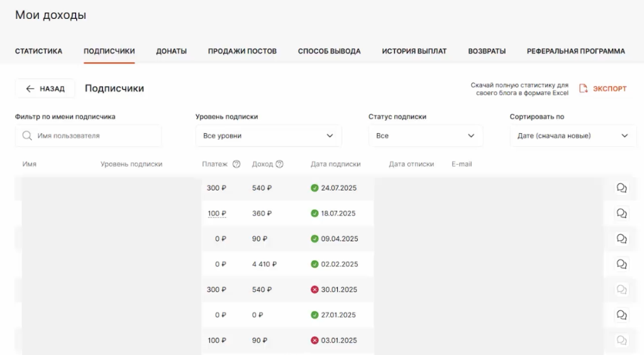Open chat for subscriber dated 27.01.2025

click(621, 315)
